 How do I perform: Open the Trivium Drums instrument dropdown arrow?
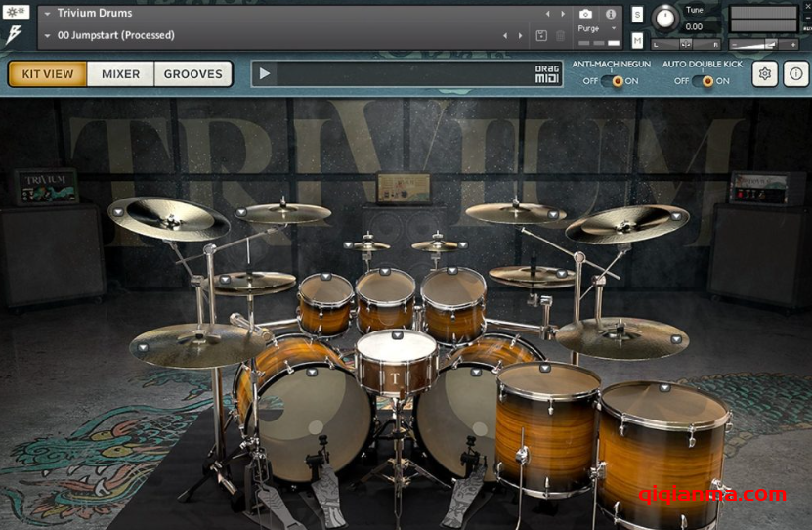point(48,14)
